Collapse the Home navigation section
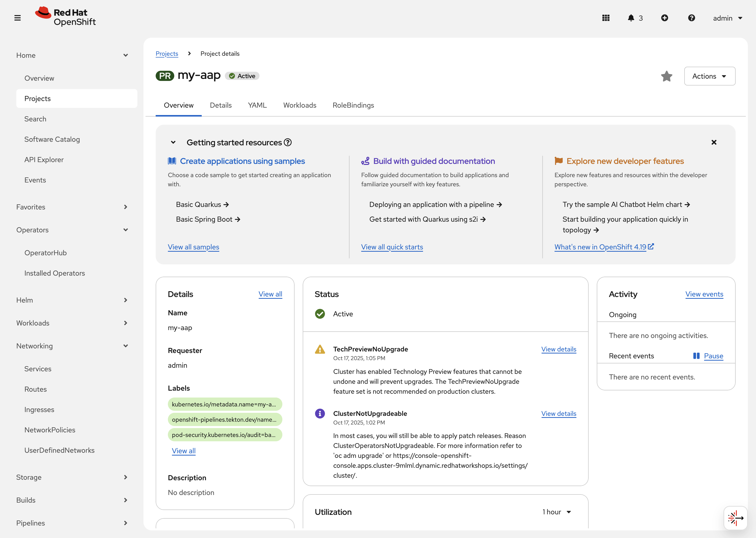Viewport: 756px width, 538px height. click(x=125, y=55)
